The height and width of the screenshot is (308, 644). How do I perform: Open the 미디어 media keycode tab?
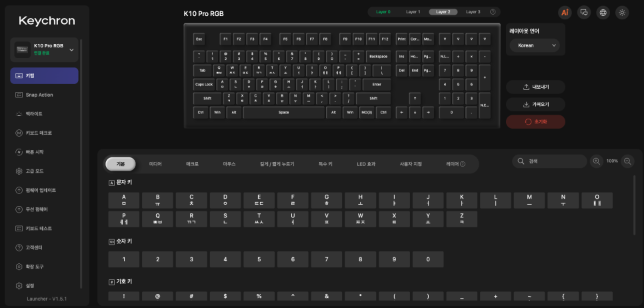click(155, 164)
